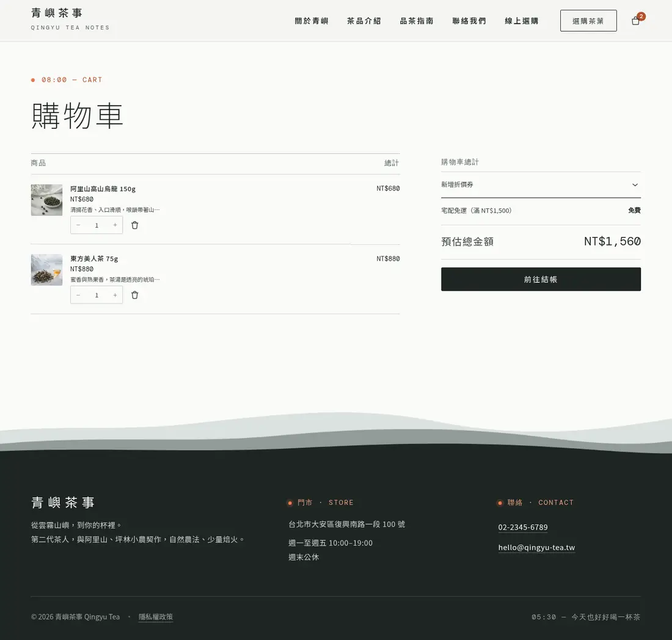Decrease quantity of 東方美人茶 with minus
Screen dimensions: 672x640
pos(78,295)
